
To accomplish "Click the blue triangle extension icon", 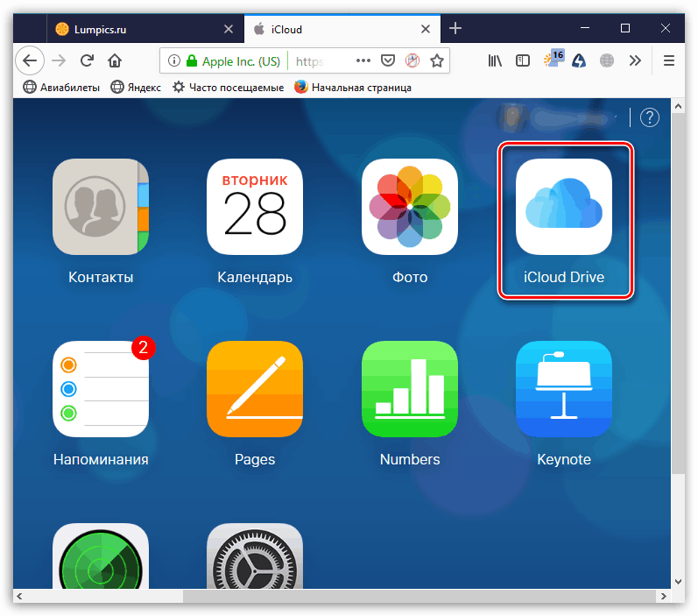I will (x=579, y=60).
